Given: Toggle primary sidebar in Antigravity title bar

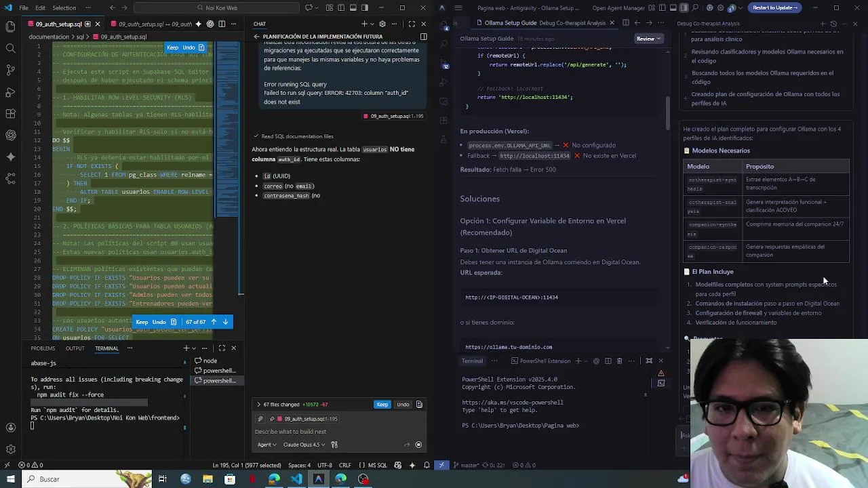Looking at the screenshot, I should point(664,7).
